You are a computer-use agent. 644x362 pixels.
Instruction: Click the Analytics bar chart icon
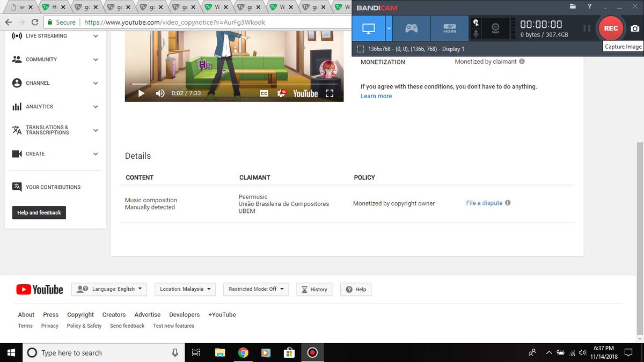(17, 107)
